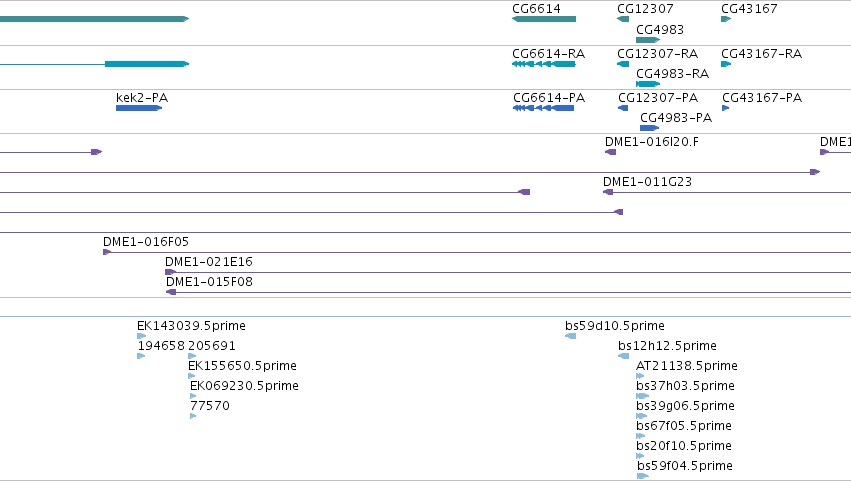Select the DME1-016F05 clone start arrow
851x481 pixels.
click(107, 252)
